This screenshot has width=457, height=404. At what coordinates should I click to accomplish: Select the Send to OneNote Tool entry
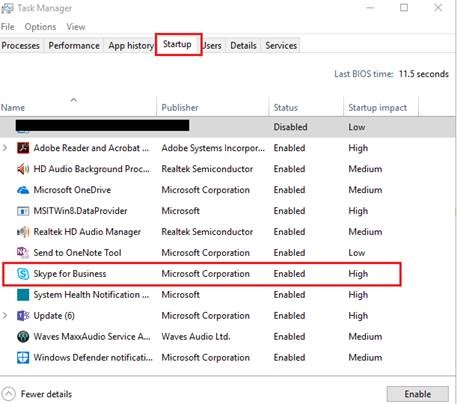click(x=77, y=253)
